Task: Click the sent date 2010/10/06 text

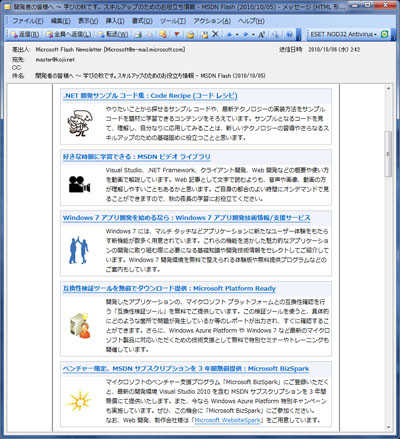Action: pyautogui.click(x=334, y=49)
